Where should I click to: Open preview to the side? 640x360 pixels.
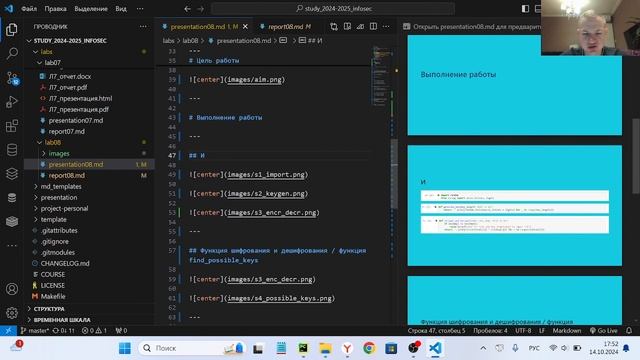tap(347, 27)
